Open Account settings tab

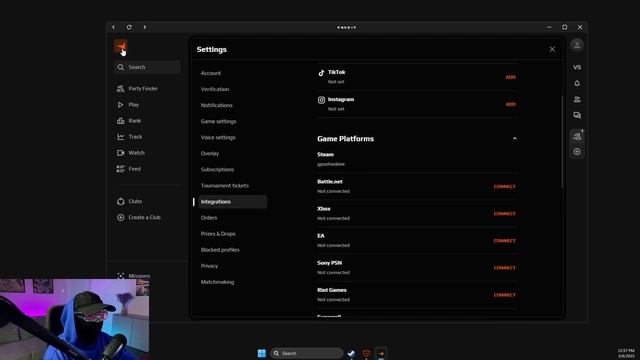[x=211, y=73]
